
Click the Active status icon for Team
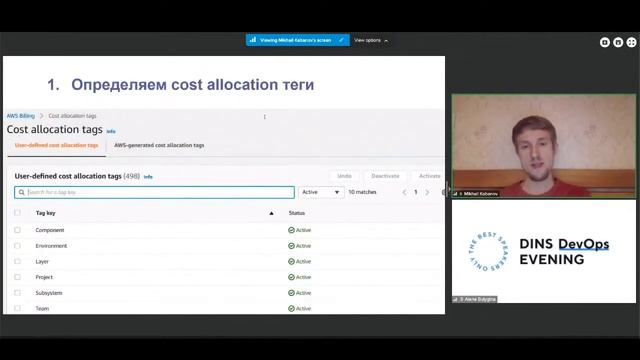(291, 309)
